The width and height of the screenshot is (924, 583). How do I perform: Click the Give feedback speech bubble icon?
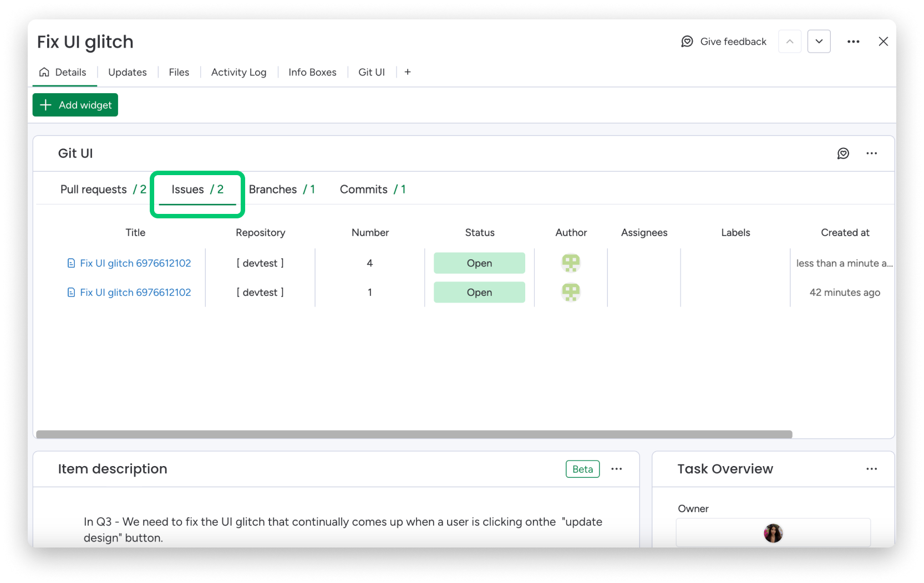(687, 42)
